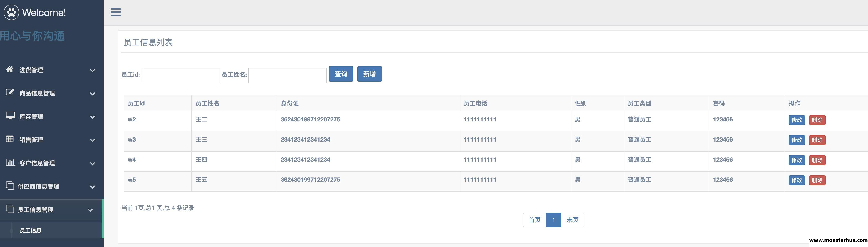Image resolution: width=868 pixels, height=247 pixels.
Task: Click ID number 234123412341234 in w3 row
Action: [305, 139]
